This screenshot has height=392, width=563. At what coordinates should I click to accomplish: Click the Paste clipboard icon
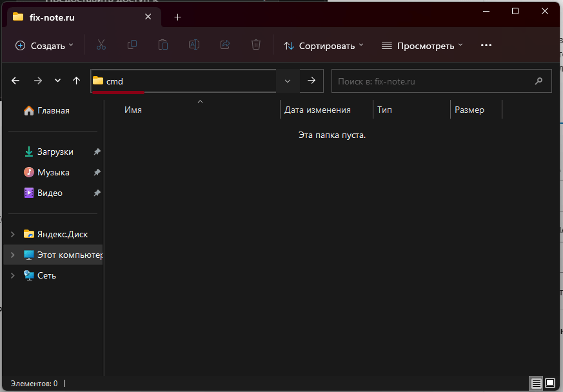point(163,45)
